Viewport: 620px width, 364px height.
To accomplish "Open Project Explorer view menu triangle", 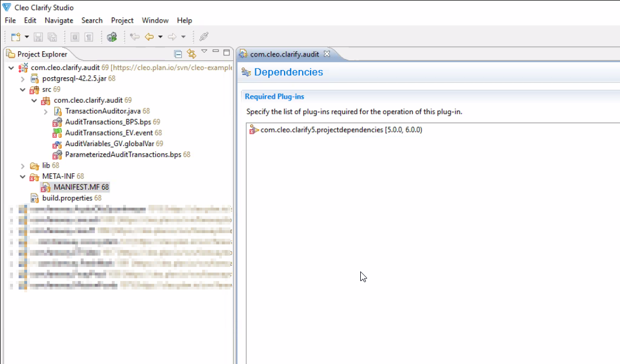I will pyautogui.click(x=204, y=51).
